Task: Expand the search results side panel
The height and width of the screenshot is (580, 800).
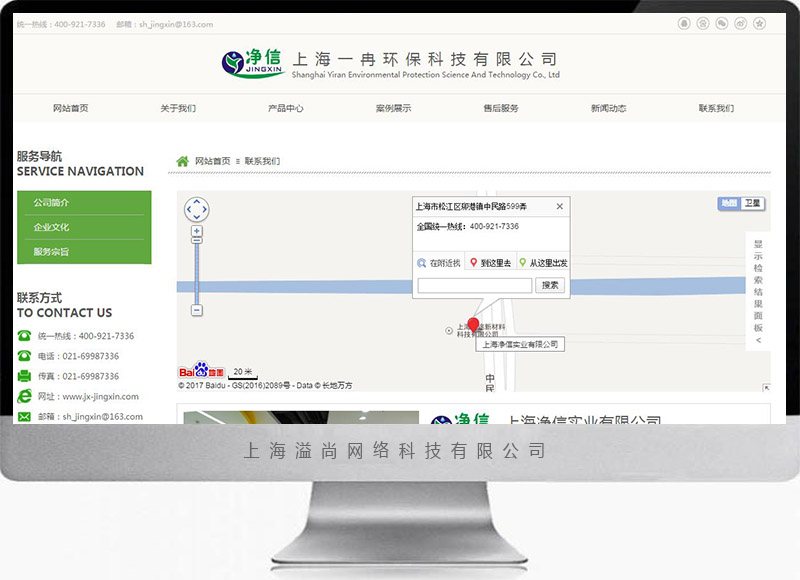Action: [758, 292]
